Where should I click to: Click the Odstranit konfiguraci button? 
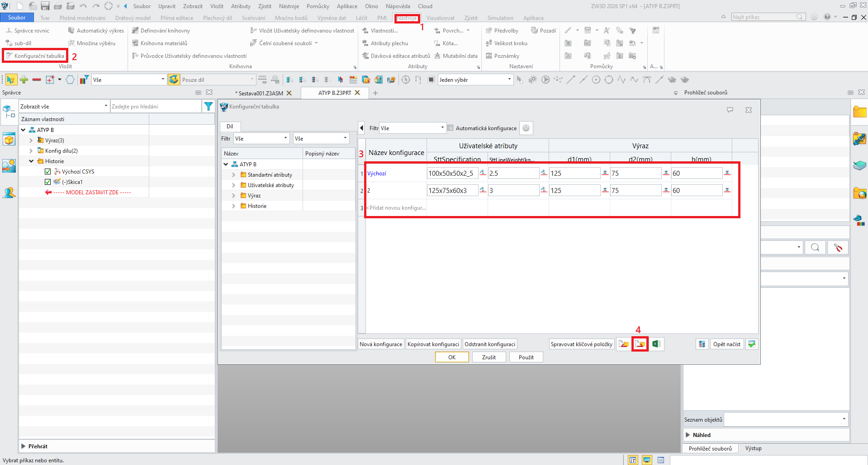pos(490,344)
